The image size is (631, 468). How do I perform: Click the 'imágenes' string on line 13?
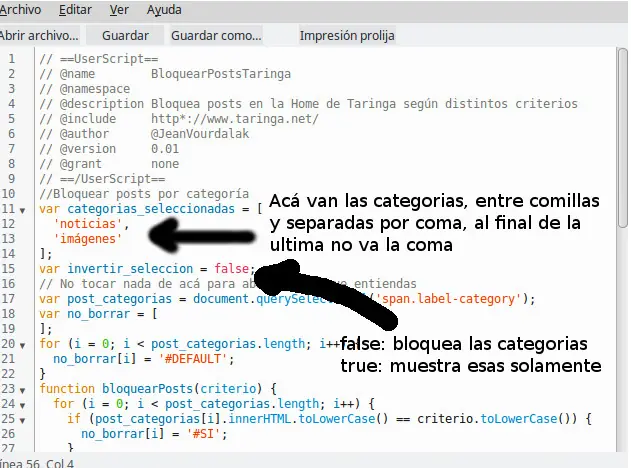tap(88, 239)
